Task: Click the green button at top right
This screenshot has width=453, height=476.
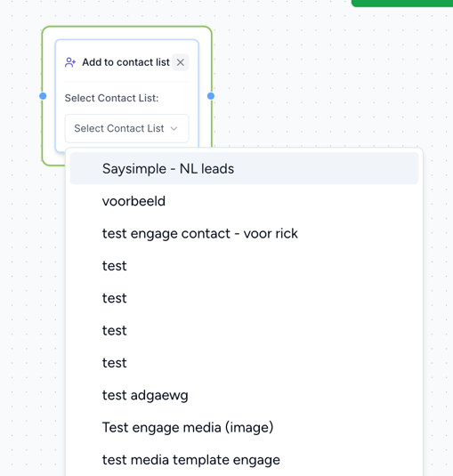Action: click(402, 3)
